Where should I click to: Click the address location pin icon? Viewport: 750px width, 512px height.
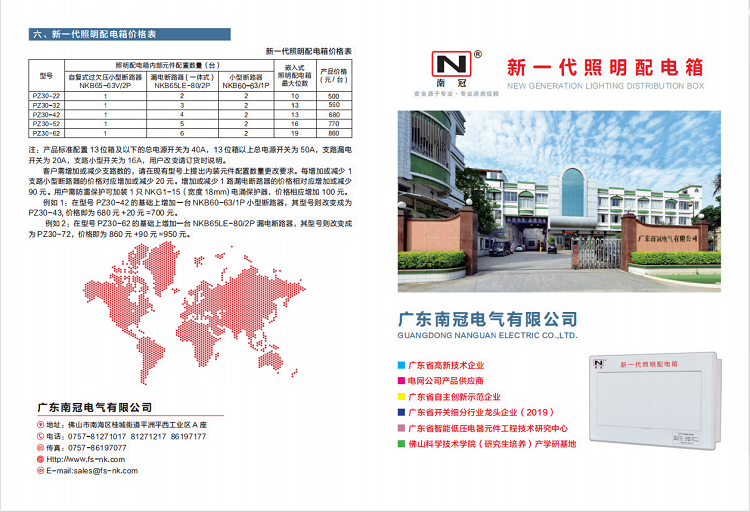tap(40, 423)
